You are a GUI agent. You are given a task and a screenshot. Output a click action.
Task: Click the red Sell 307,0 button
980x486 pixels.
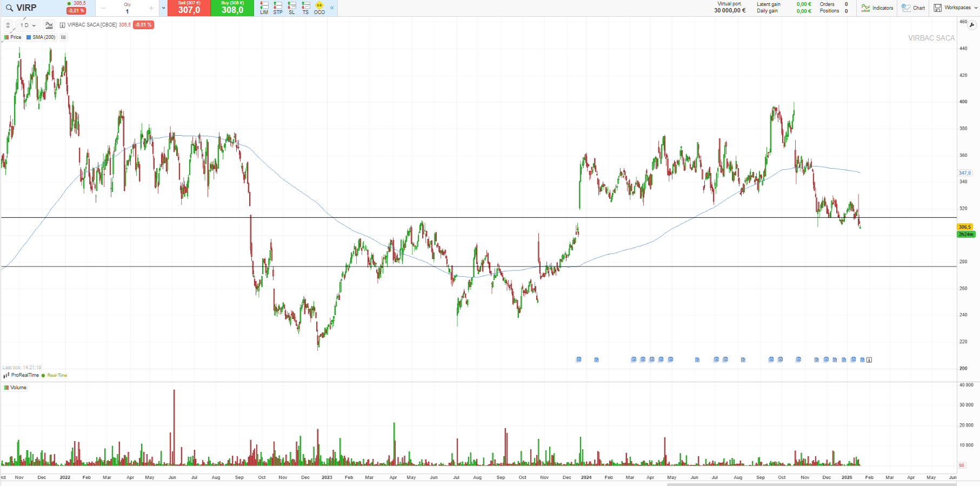coord(189,8)
